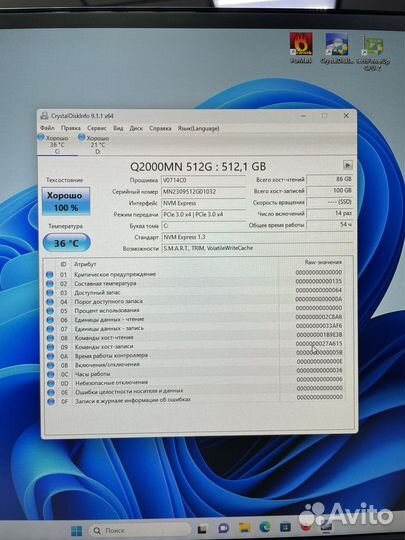Click the CrystalDiskInfo title bar icon
This screenshot has width=405, height=540.
pos(44,116)
